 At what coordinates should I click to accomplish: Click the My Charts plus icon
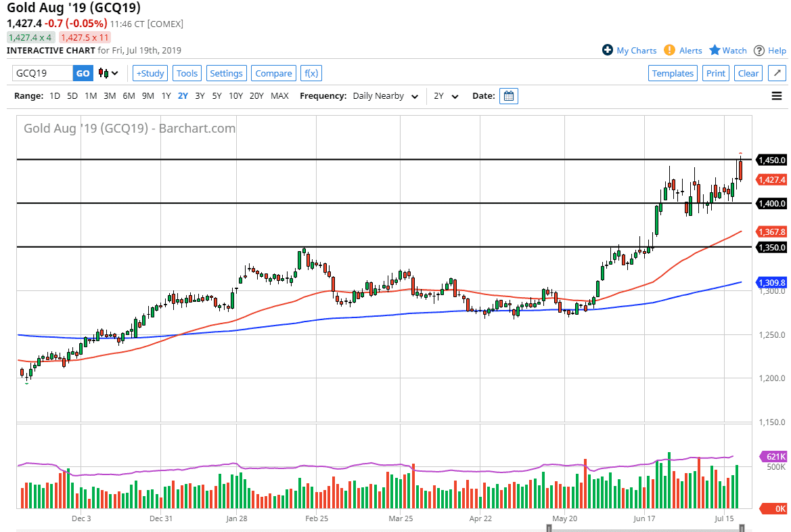pyautogui.click(x=608, y=50)
